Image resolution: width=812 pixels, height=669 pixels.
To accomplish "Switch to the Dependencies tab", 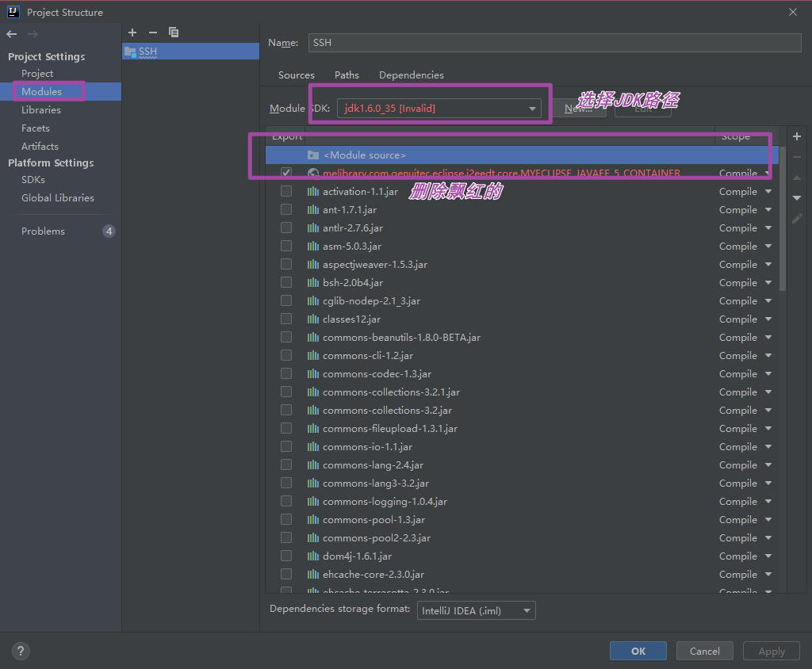I will click(x=412, y=75).
